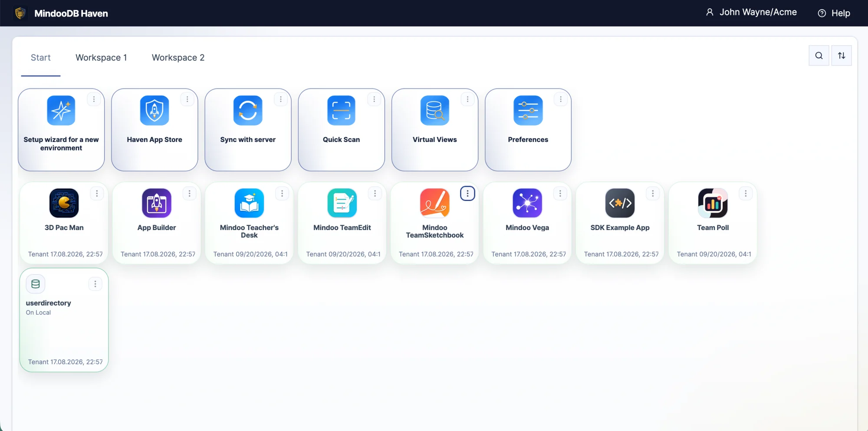
Task: Click the MindooDB Haven title
Action: 71,13
